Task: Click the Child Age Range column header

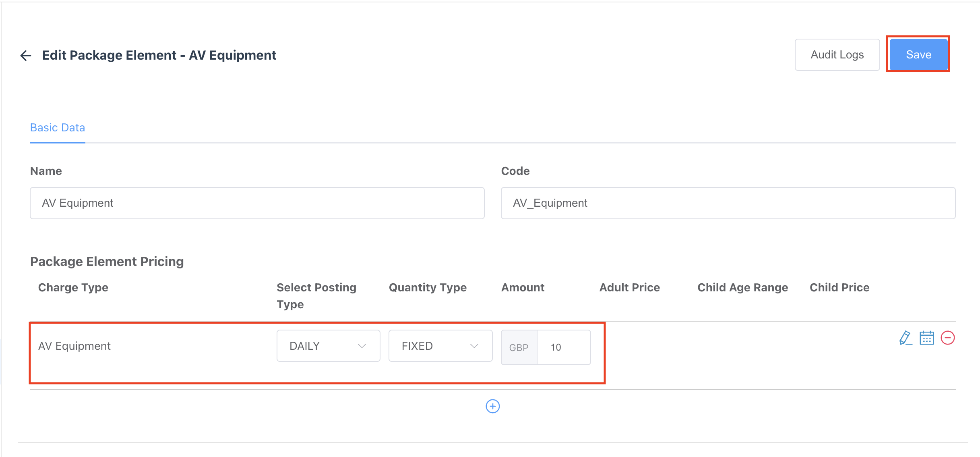Action: coord(742,287)
